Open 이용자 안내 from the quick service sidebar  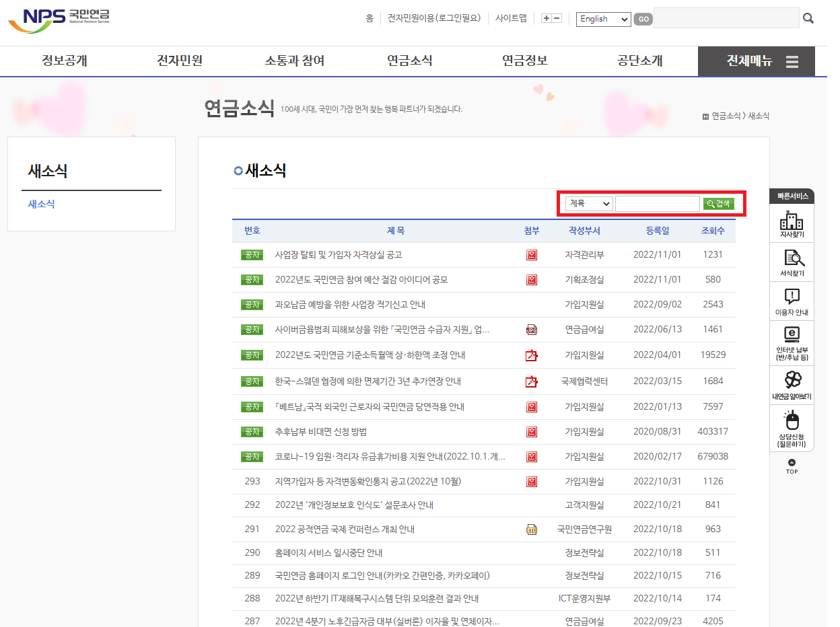coord(792,301)
